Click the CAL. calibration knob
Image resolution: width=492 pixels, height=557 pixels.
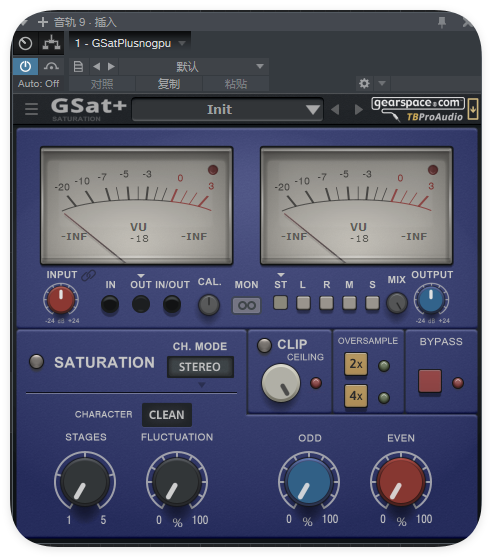[x=209, y=305]
